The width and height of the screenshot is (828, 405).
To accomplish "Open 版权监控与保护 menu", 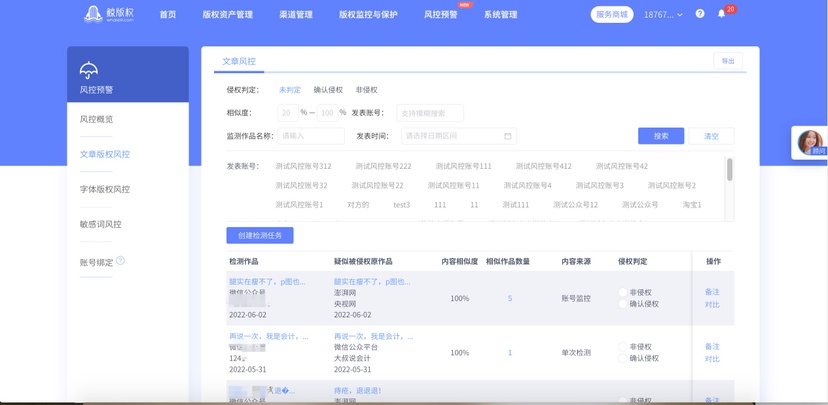I will click(368, 15).
